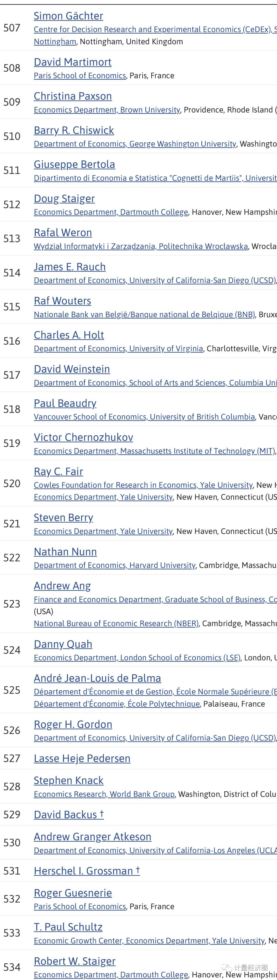Screen dimensions: 277x980
Task: Open Dartmouth College Economics Department link under Doug Staiger
Action: coord(111,212)
